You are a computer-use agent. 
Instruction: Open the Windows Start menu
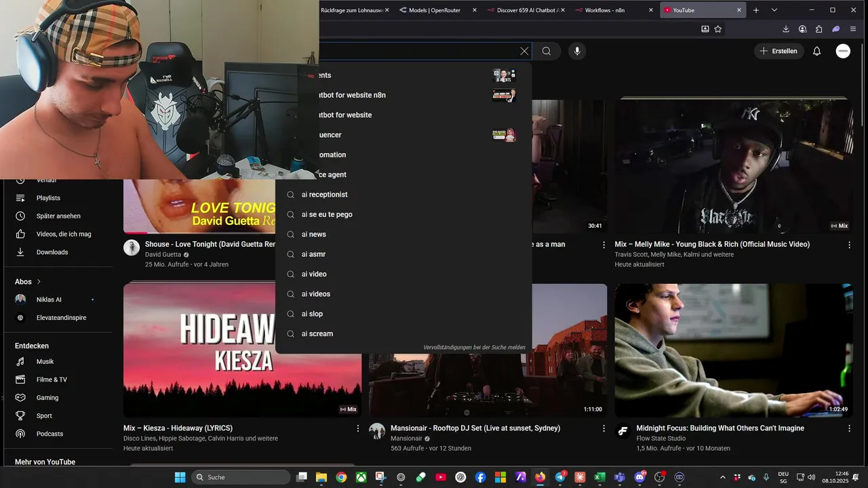pyautogui.click(x=180, y=477)
